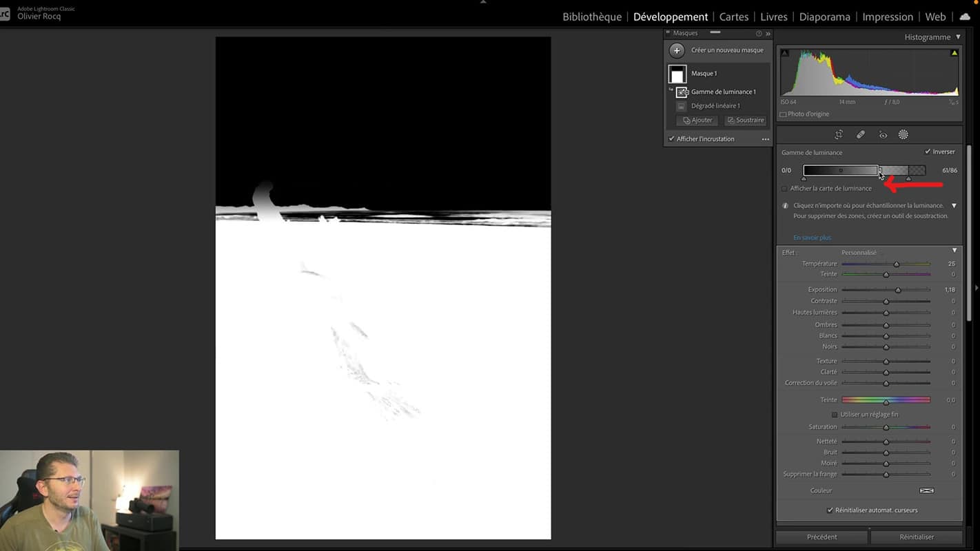
Task: Click right falloff triangle under luminance range
Action: [x=908, y=178]
